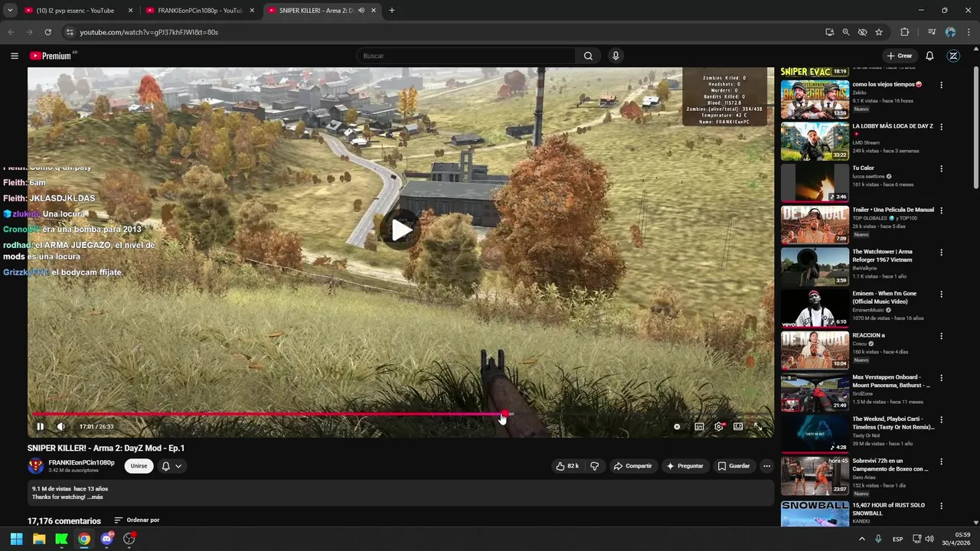This screenshot has width=980, height=551.
Task: Toggle autoplay switch in the player
Action: click(677, 427)
